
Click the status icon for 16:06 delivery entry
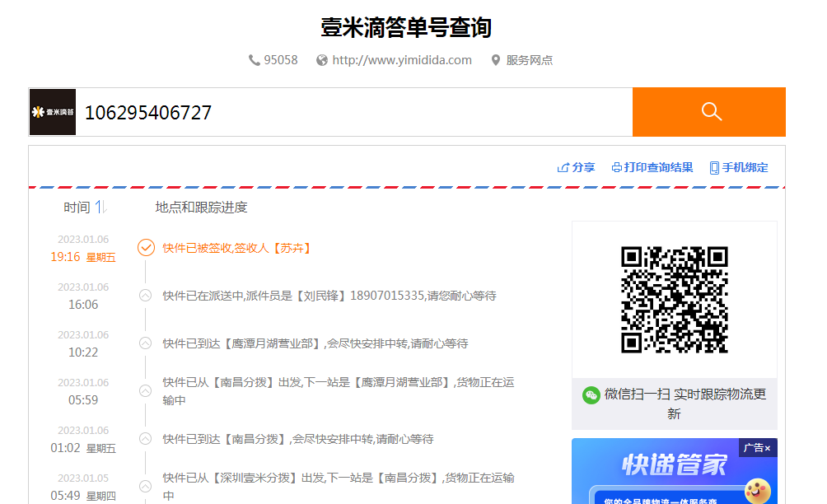[x=146, y=295]
